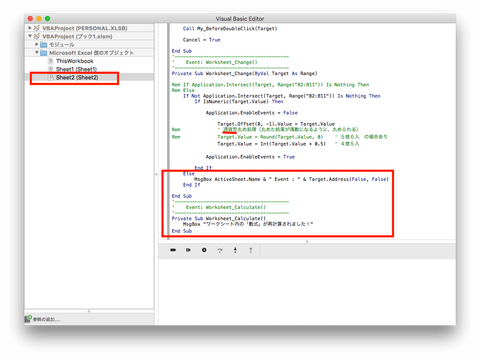Expand the VBAProject (PERSONAL.XLSB) node
The height and width of the screenshot is (360, 480).
tap(30, 28)
